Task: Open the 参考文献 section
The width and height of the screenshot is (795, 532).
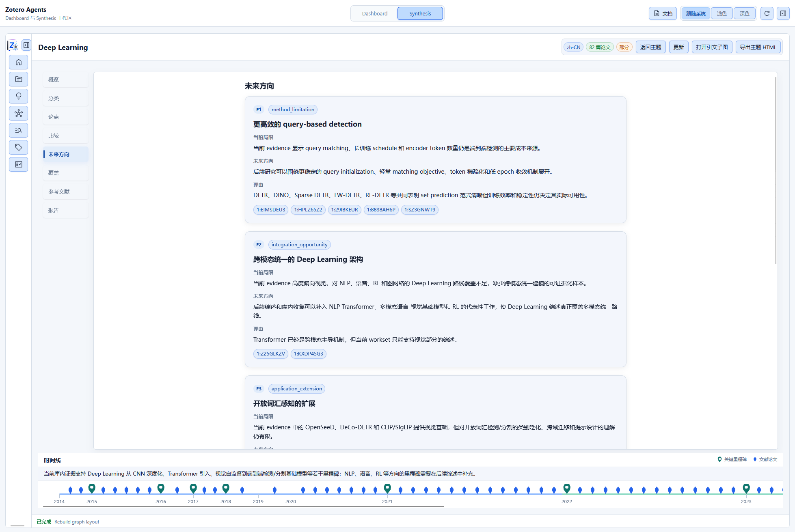Action: [66, 192]
